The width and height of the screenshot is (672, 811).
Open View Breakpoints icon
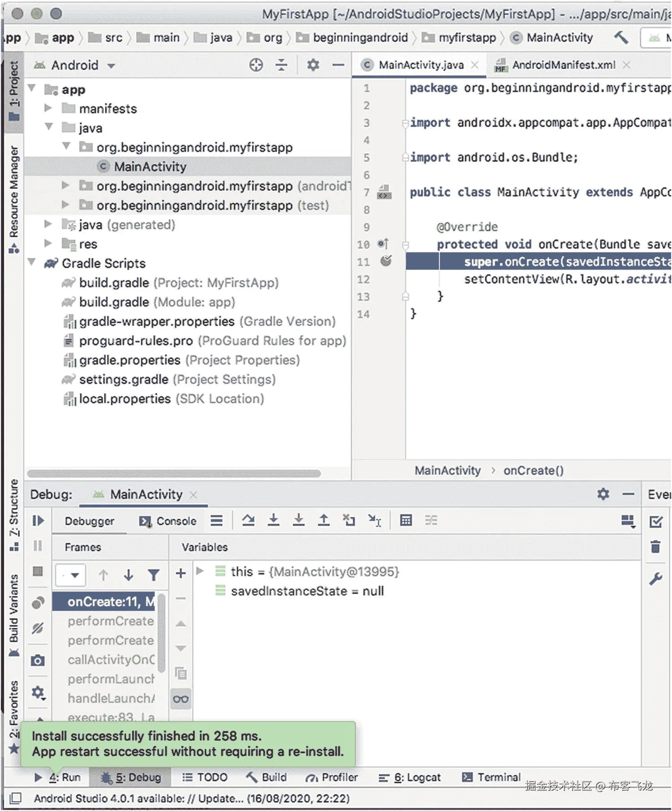[38, 603]
